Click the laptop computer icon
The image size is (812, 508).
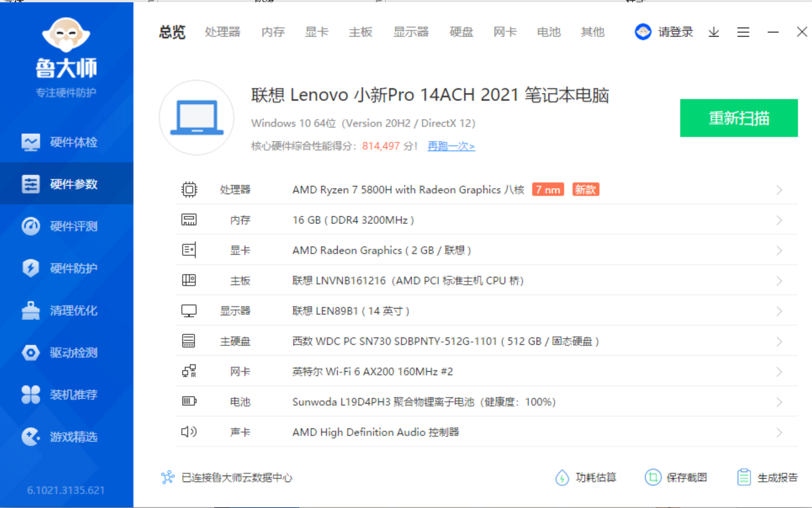[x=197, y=117]
